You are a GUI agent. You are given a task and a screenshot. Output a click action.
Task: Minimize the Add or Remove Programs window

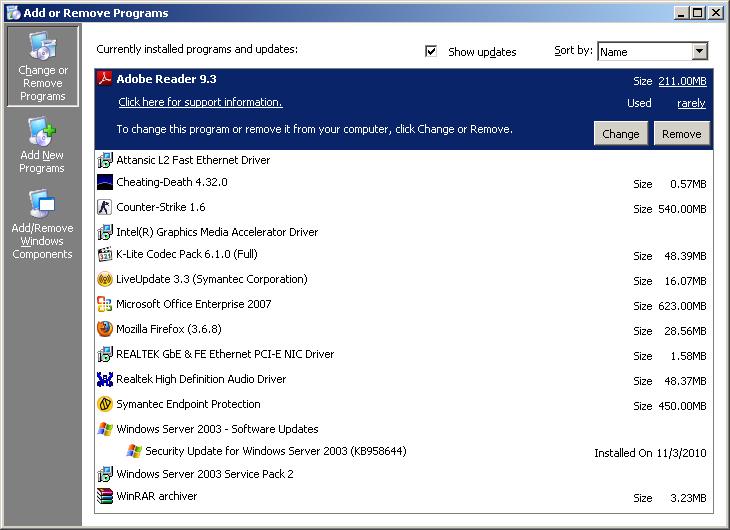coord(682,13)
